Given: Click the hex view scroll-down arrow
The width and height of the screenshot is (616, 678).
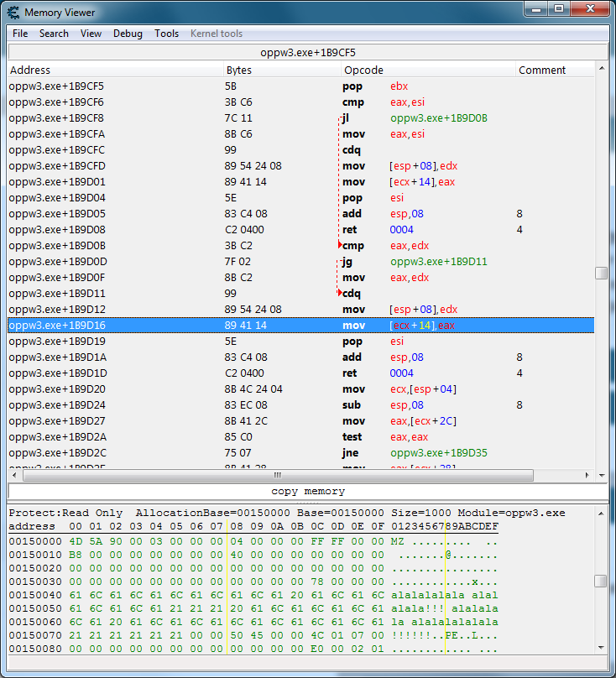Looking at the screenshot, I should 601,648.
